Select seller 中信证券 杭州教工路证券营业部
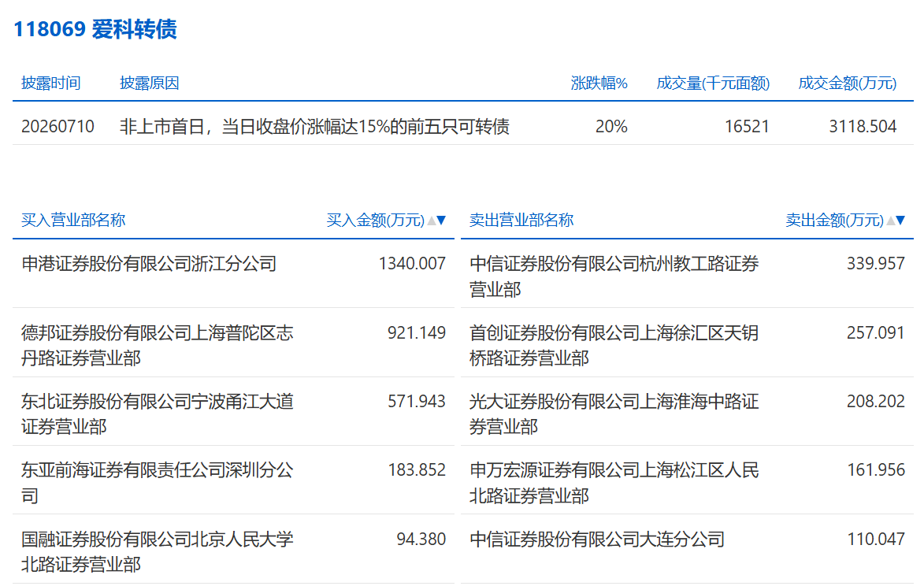Image resolution: width=924 pixels, height=586 pixels. (614, 276)
